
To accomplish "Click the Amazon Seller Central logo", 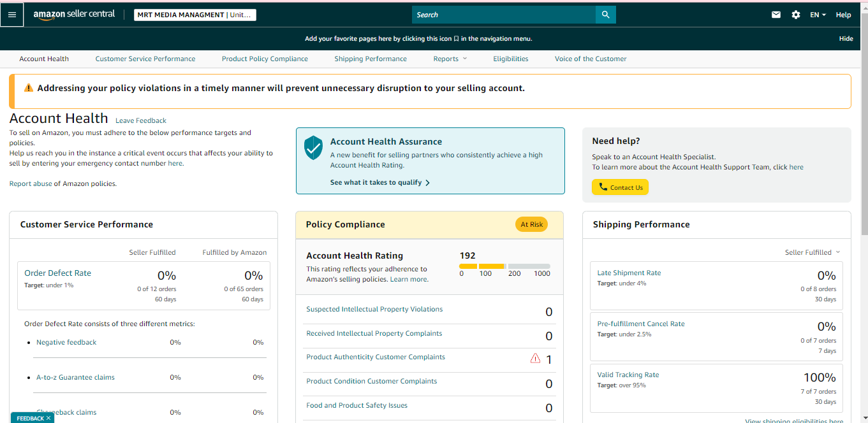I will click(x=74, y=15).
